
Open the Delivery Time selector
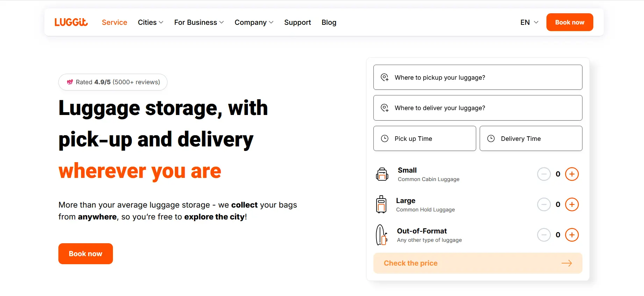(x=531, y=138)
